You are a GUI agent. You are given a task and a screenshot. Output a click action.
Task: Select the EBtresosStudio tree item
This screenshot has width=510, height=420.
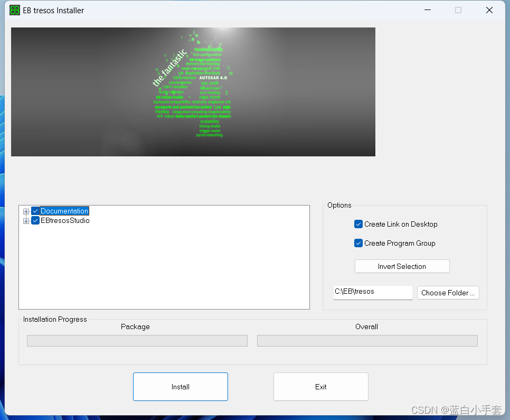[x=65, y=220]
